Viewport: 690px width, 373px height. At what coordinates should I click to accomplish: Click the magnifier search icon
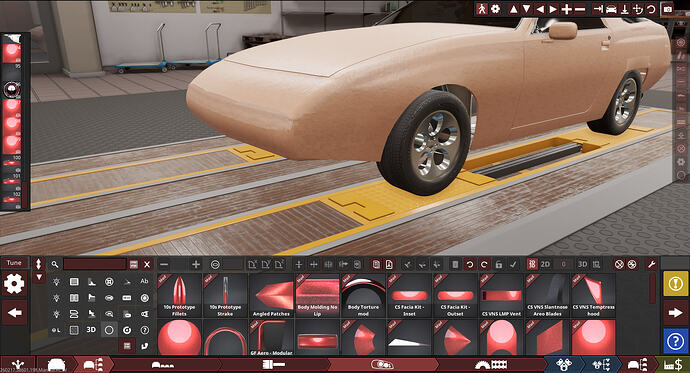pyautogui.click(x=55, y=264)
